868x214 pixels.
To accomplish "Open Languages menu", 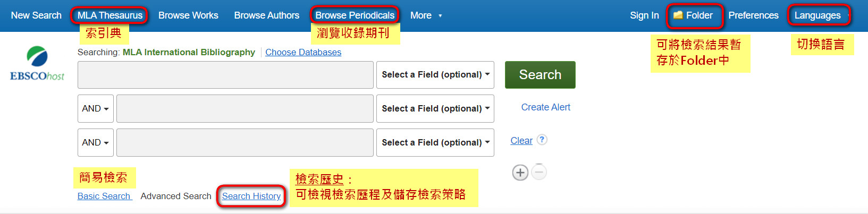I will [x=818, y=15].
